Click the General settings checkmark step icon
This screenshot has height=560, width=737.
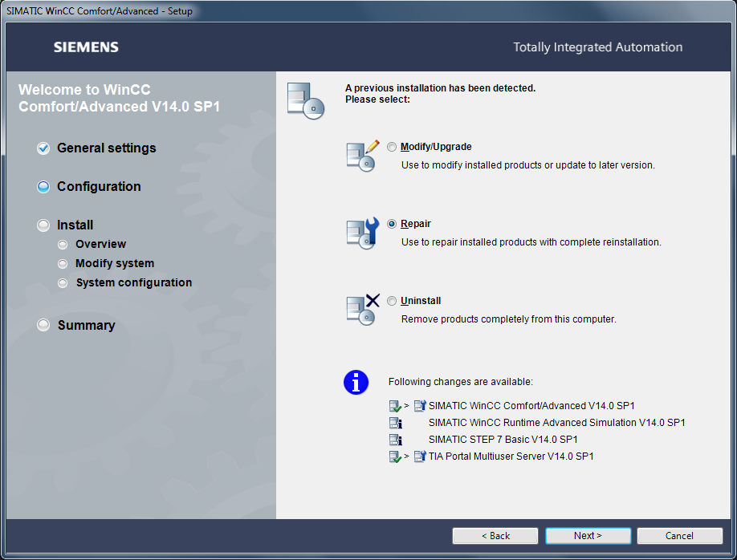pyautogui.click(x=43, y=148)
